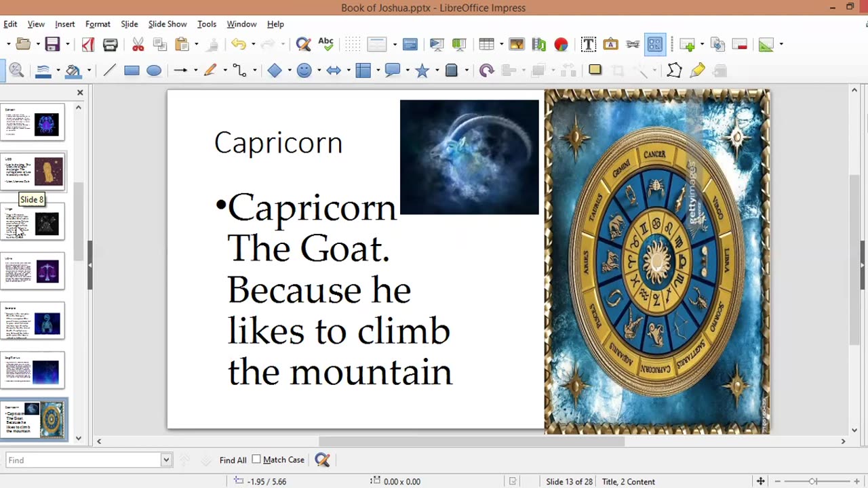Open the View menu
868x488 pixels.
36,24
